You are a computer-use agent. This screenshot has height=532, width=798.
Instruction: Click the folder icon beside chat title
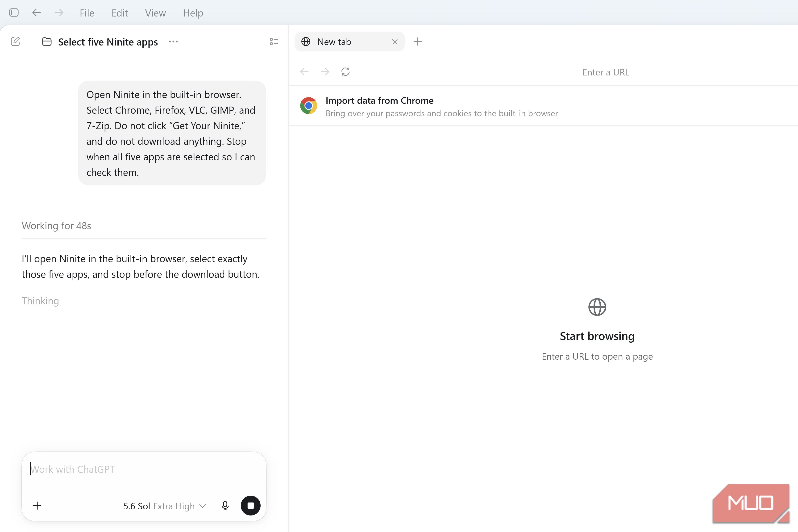[47, 42]
